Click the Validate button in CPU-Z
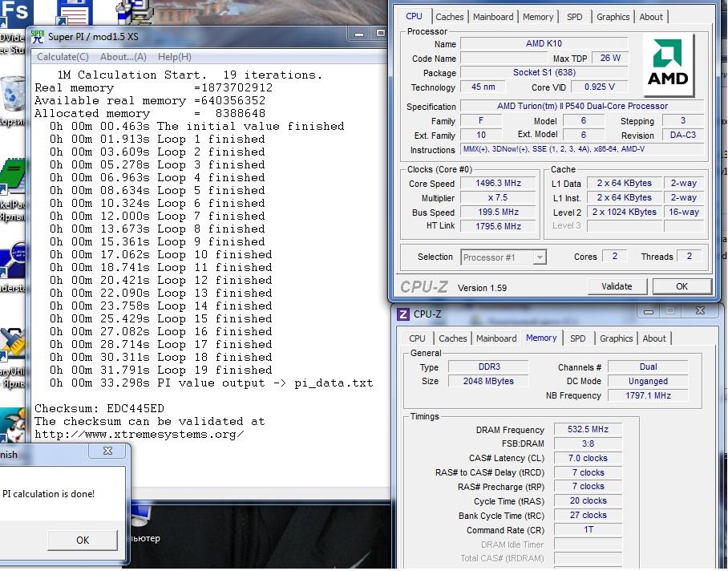This screenshot has width=728, height=571. [617, 286]
